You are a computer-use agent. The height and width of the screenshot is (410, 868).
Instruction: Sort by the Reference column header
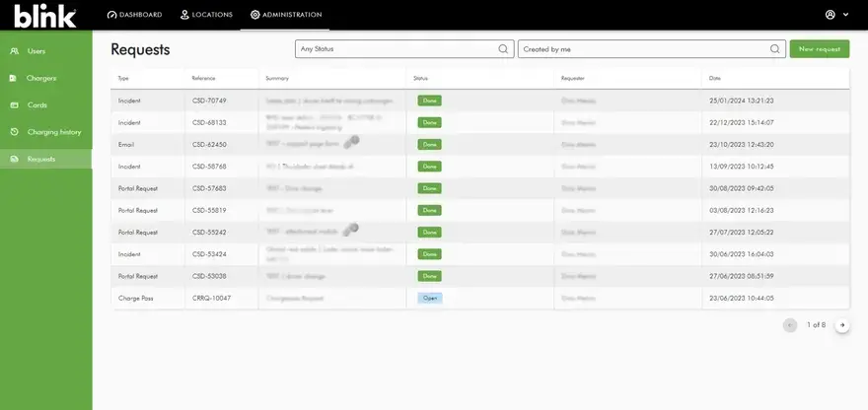(203, 79)
